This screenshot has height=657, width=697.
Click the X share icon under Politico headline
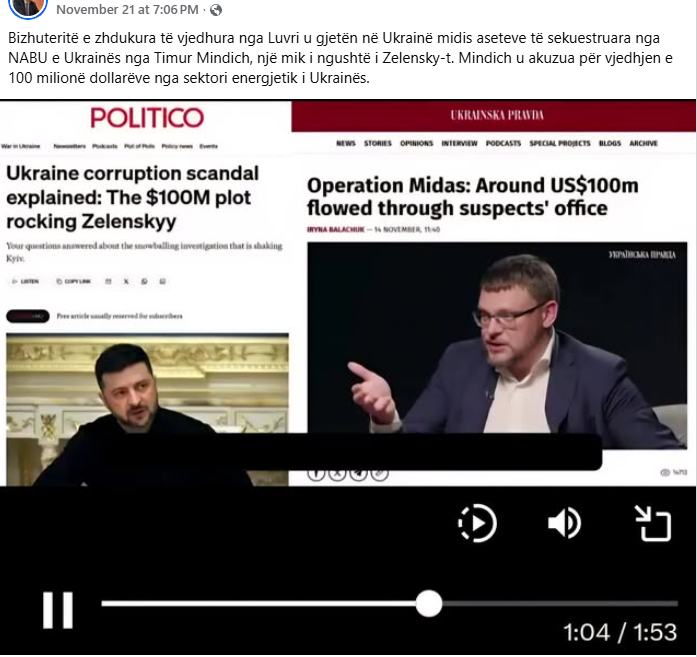tap(126, 281)
